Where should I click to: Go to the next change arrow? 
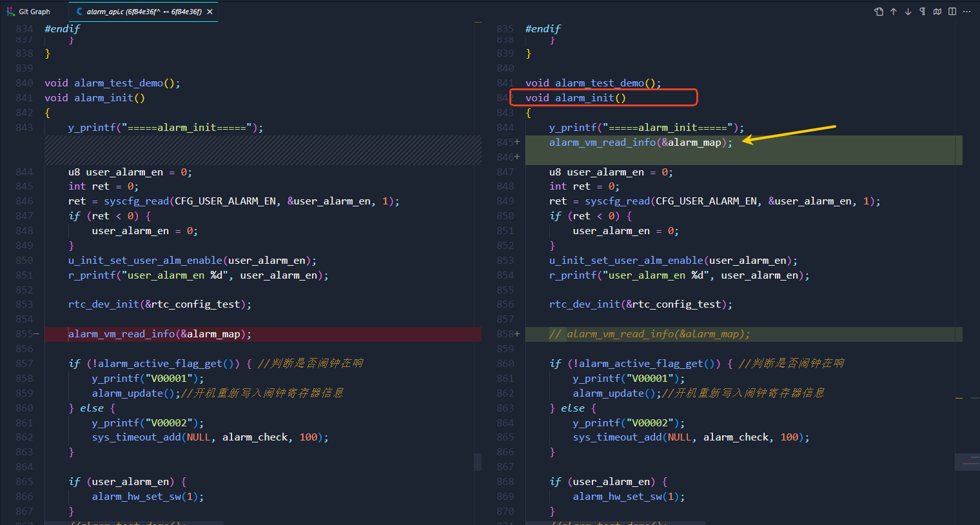point(908,12)
